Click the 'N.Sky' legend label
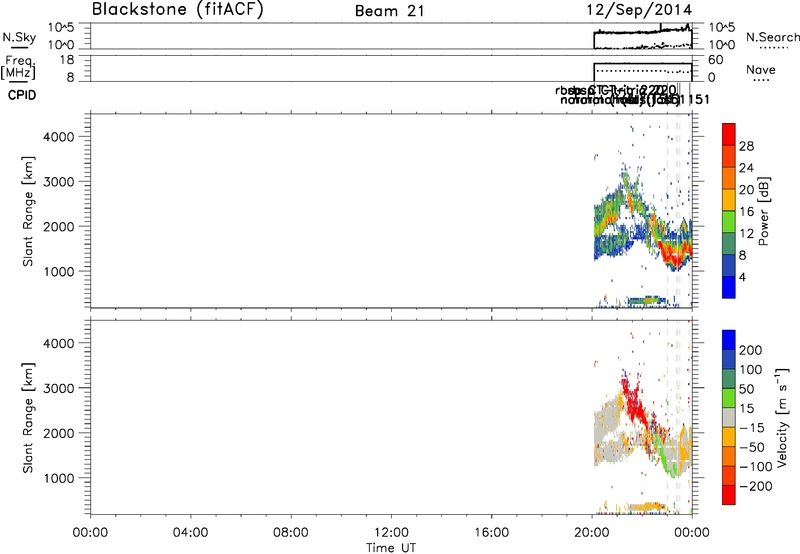Image resolution: width=800 pixels, height=554 pixels. coord(19,37)
